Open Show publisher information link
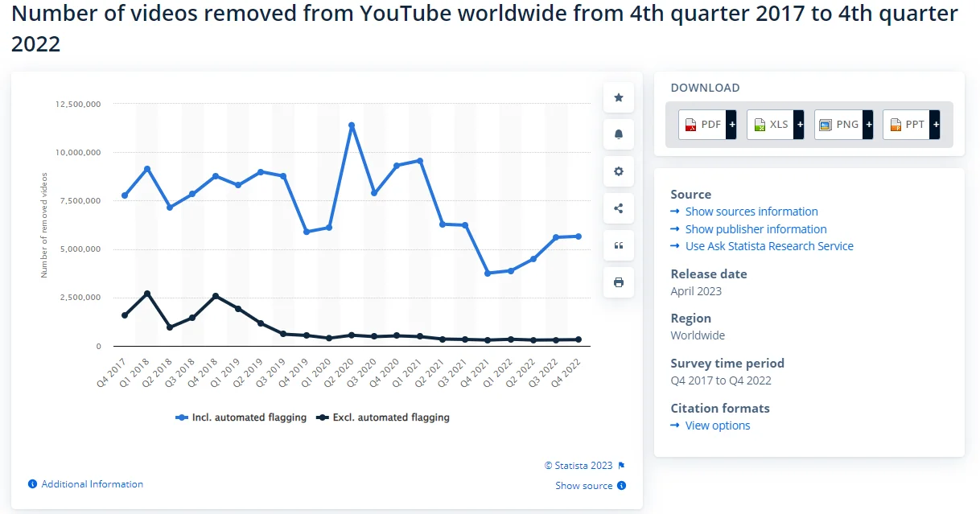The image size is (980, 514). 756,229
